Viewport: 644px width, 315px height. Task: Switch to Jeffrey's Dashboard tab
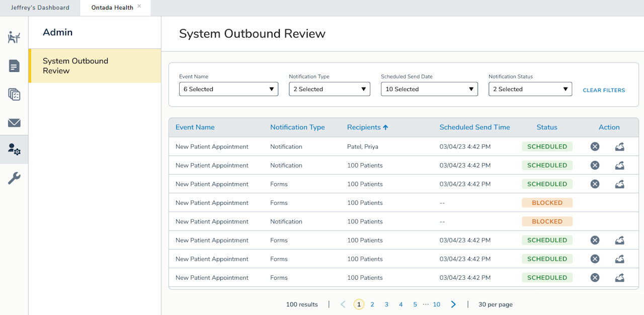coord(40,8)
